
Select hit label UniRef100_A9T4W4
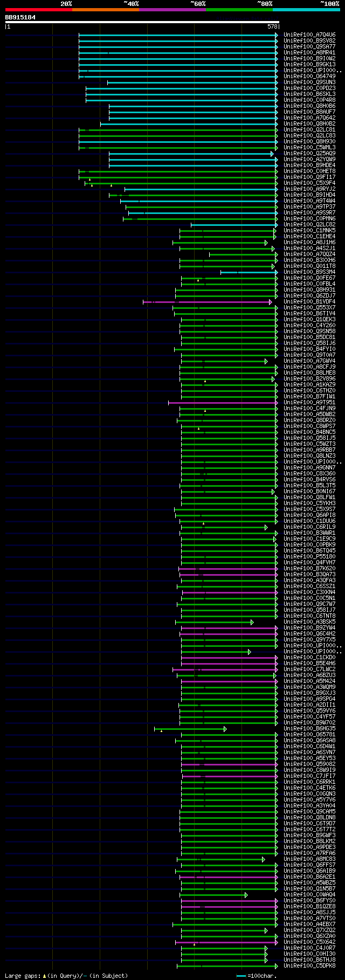[x=309, y=201]
